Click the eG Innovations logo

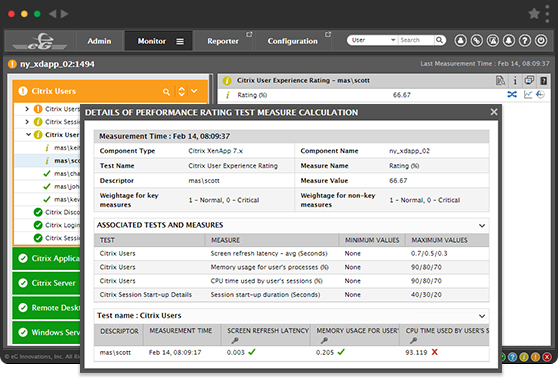coord(40,41)
